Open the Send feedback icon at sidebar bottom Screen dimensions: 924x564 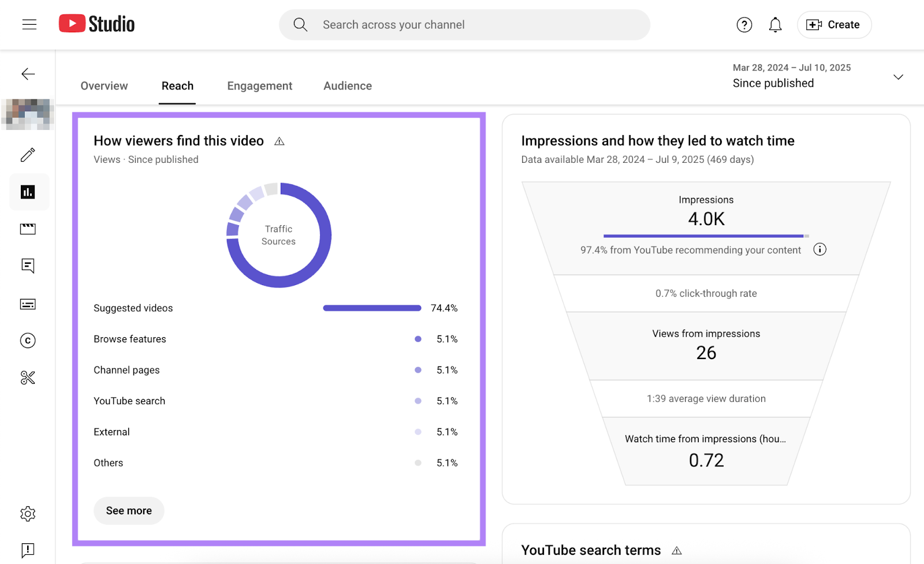[28, 549]
